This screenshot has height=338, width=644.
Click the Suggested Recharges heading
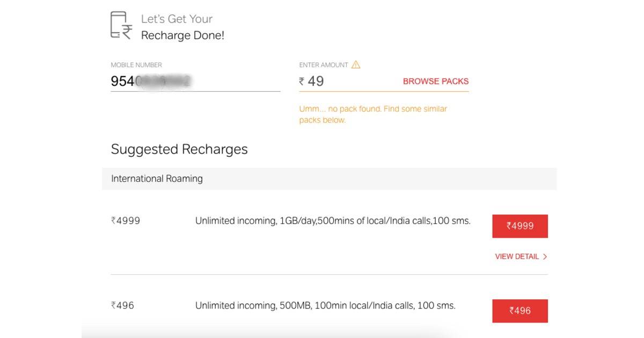[178, 149]
